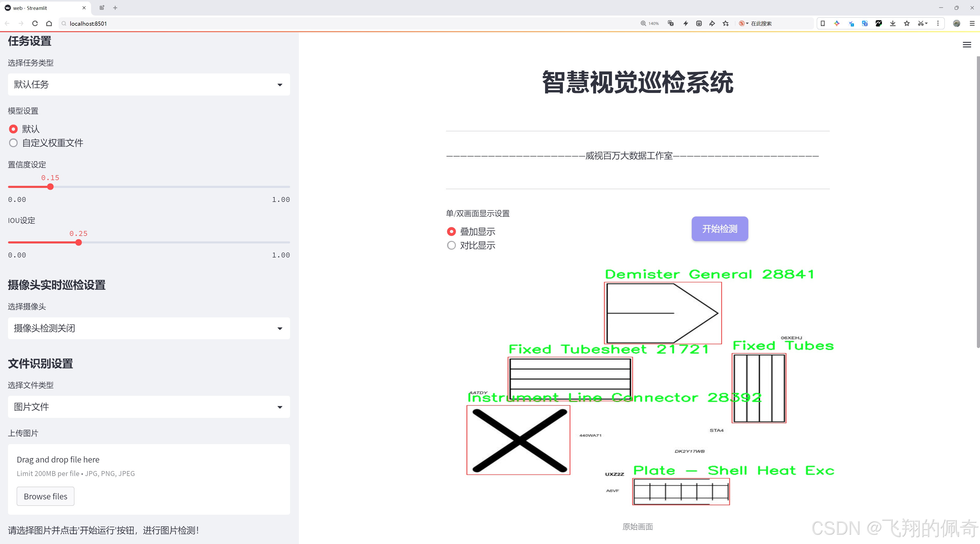Select the 默认 model radio button
The image size is (980, 544).
coord(13,129)
